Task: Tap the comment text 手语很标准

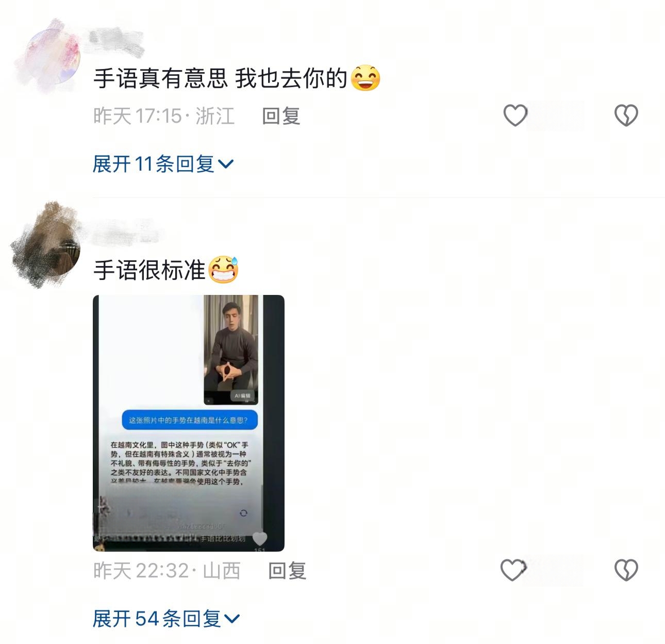Action: 149,270
